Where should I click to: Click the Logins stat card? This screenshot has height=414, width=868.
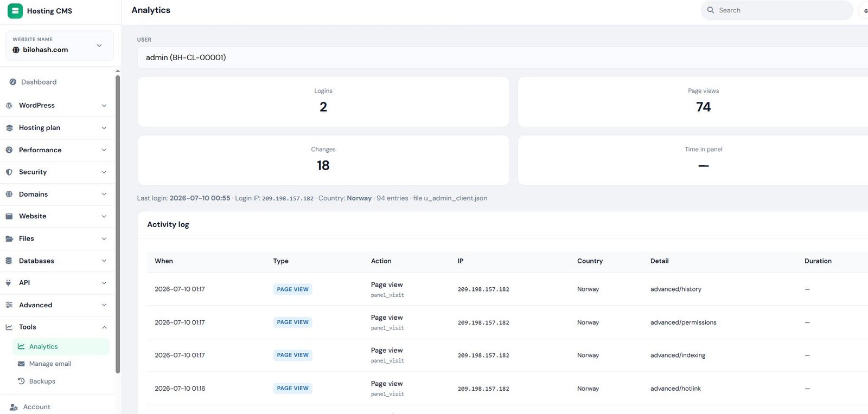coord(323,102)
